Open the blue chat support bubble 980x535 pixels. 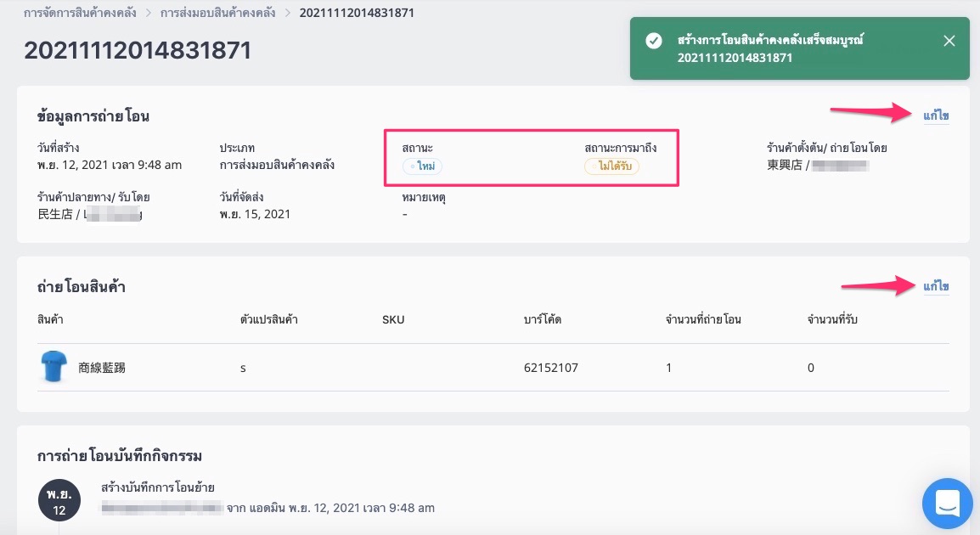[x=947, y=503]
